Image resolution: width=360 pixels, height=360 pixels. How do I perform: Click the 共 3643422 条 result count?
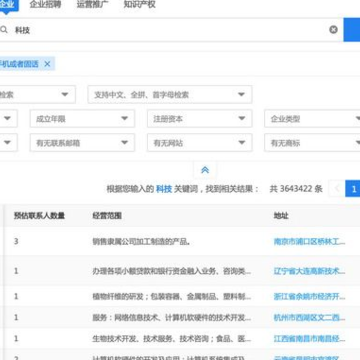point(296,189)
